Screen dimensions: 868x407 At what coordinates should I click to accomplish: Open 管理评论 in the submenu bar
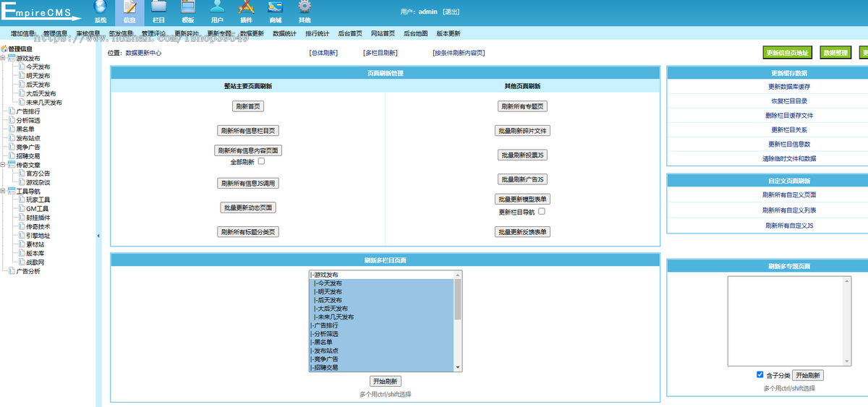click(x=154, y=33)
